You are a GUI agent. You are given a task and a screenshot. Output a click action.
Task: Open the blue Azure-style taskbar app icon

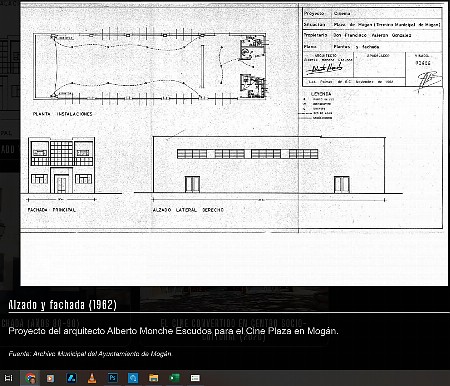point(71,378)
